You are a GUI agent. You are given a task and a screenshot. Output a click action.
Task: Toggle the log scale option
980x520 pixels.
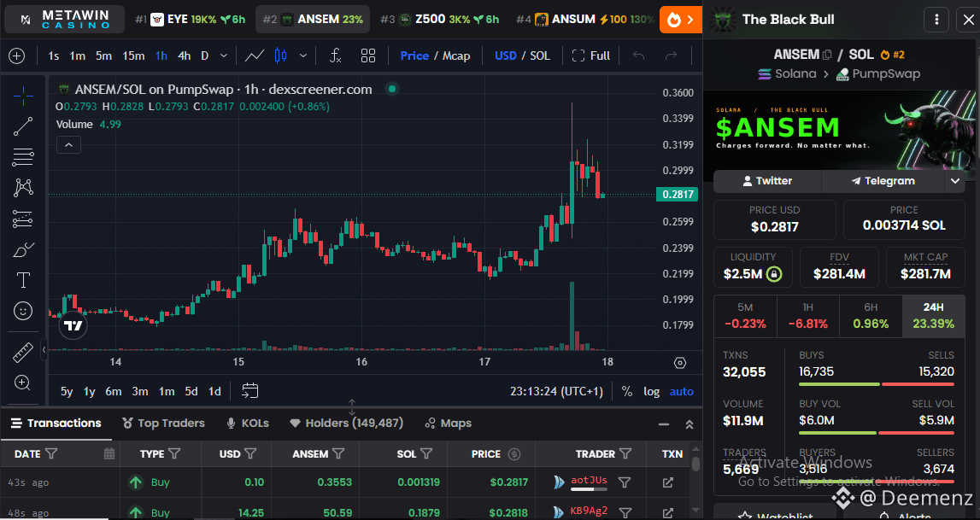651,391
